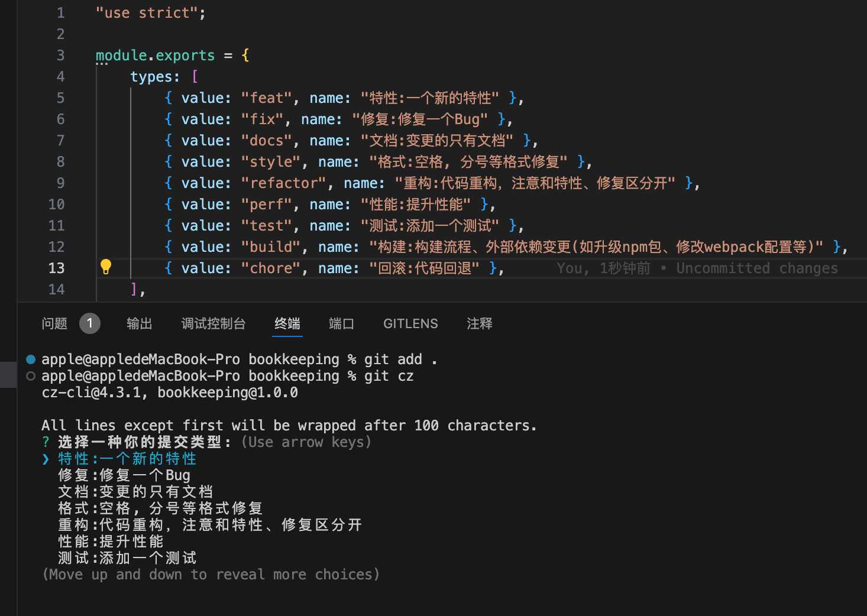Select commit type 特性:一个新的特性 in terminal
867x616 pixels.
coord(127,459)
